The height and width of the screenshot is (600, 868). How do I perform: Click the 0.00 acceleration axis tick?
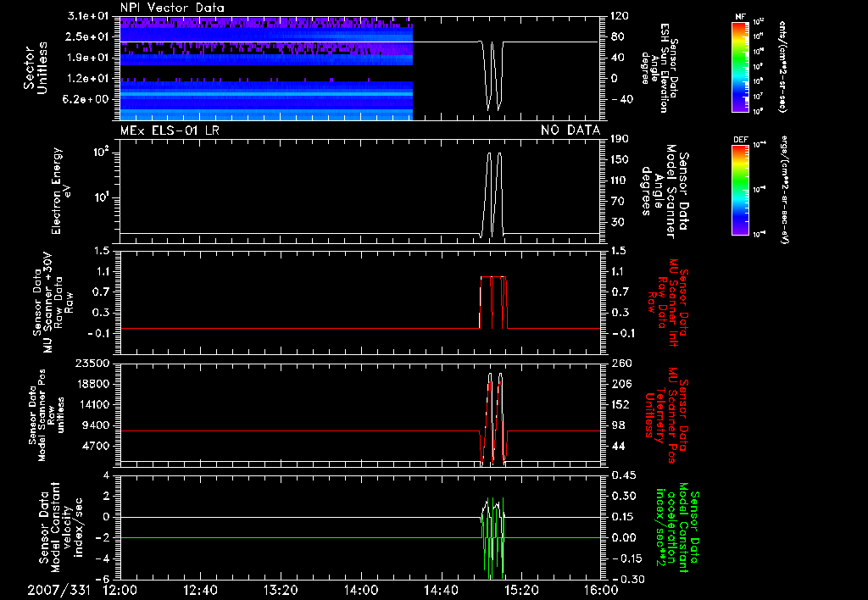coord(623,537)
